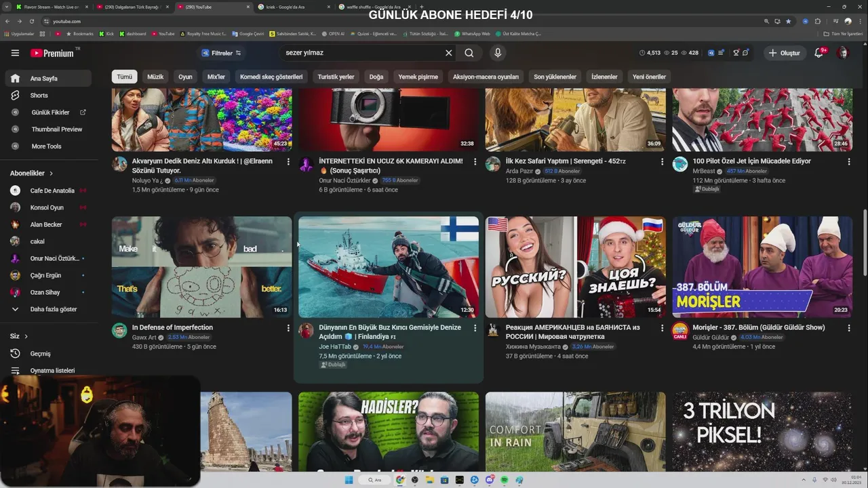The image size is (868, 488).
Task: Open More Tools in the sidebar
Action: coord(46,146)
